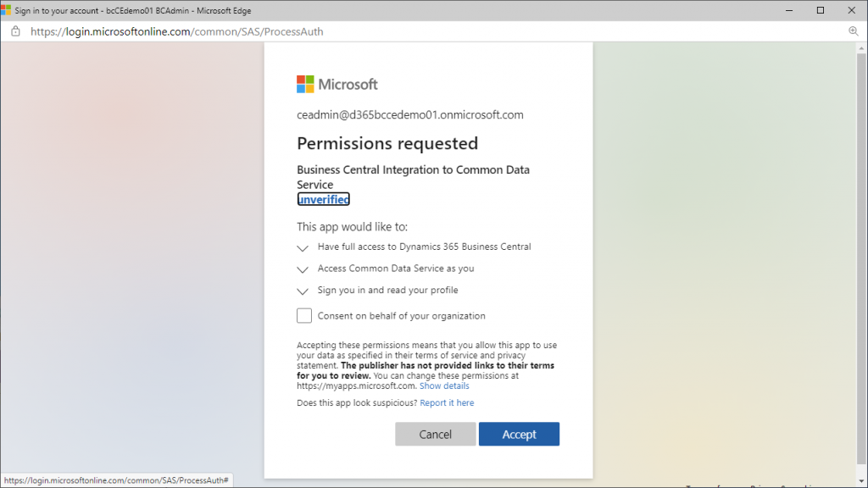The image size is (868, 488).
Task: Expand Sign you in and read your profile
Action: pos(303,291)
